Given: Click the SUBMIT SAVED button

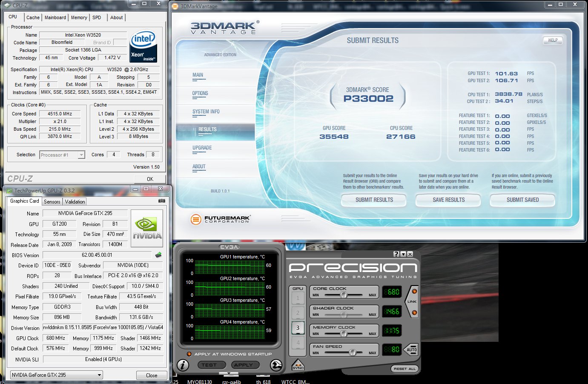Looking at the screenshot, I should [x=522, y=200].
